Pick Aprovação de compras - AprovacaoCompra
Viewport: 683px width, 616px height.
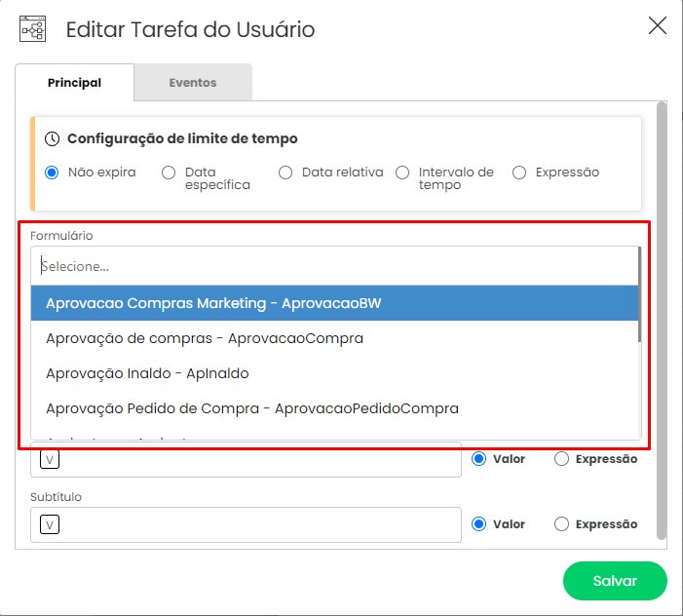pyautogui.click(x=334, y=338)
